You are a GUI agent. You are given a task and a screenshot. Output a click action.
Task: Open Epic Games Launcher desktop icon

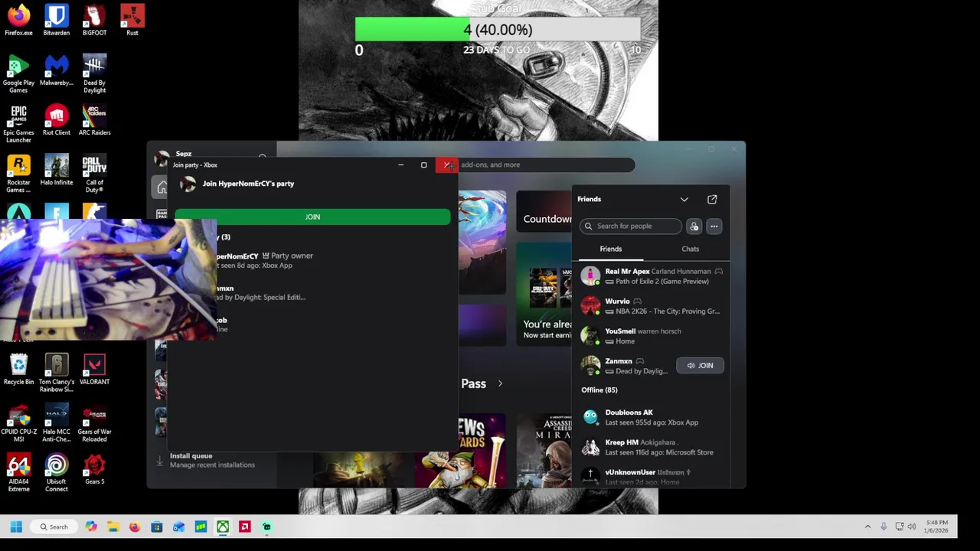(18, 124)
